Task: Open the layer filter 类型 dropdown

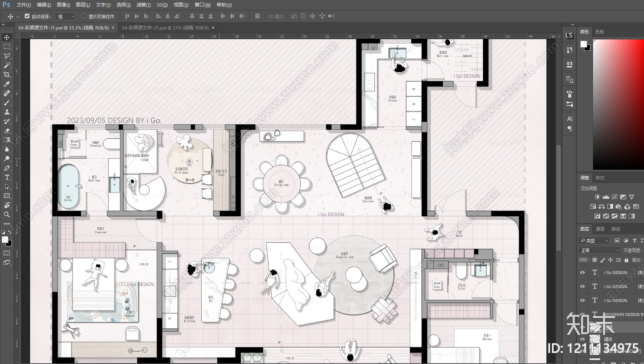Action: click(594, 240)
